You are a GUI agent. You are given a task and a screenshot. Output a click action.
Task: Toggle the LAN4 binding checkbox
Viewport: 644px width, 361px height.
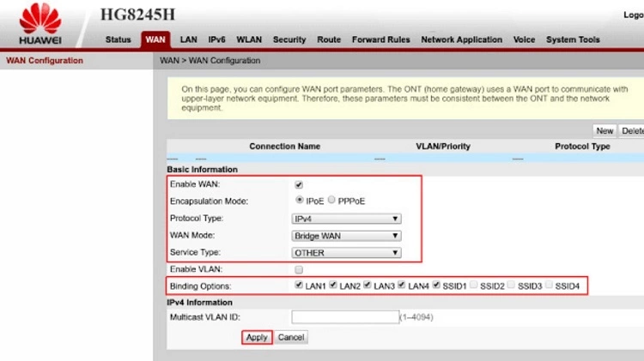click(x=402, y=285)
